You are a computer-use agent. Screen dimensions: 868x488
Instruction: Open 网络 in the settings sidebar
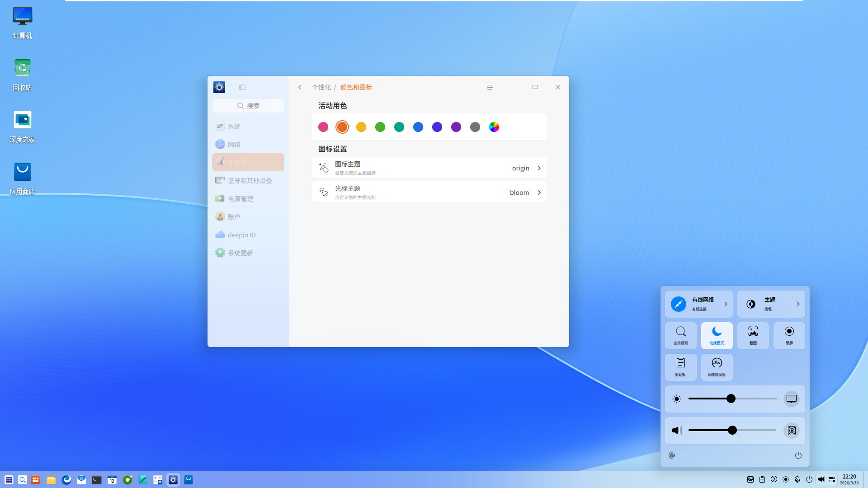pos(248,145)
